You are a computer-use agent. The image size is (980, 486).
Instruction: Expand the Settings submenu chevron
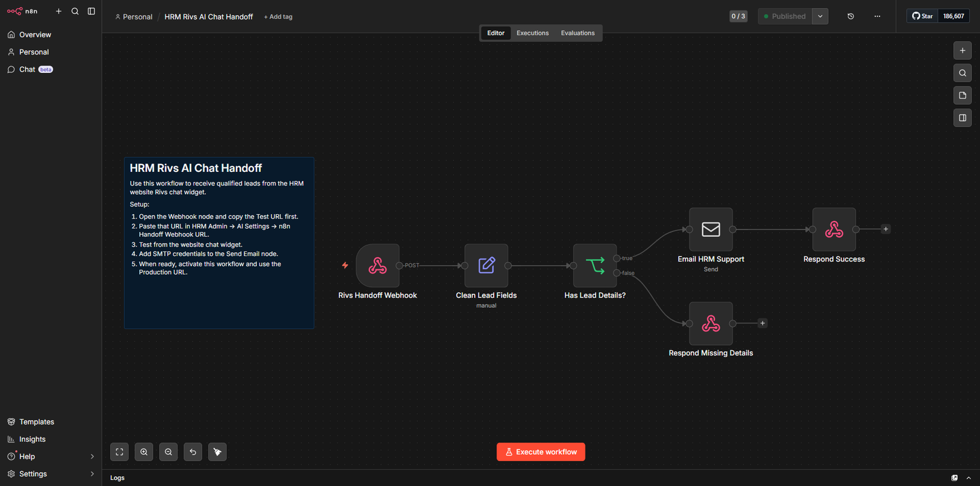[92, 474]
